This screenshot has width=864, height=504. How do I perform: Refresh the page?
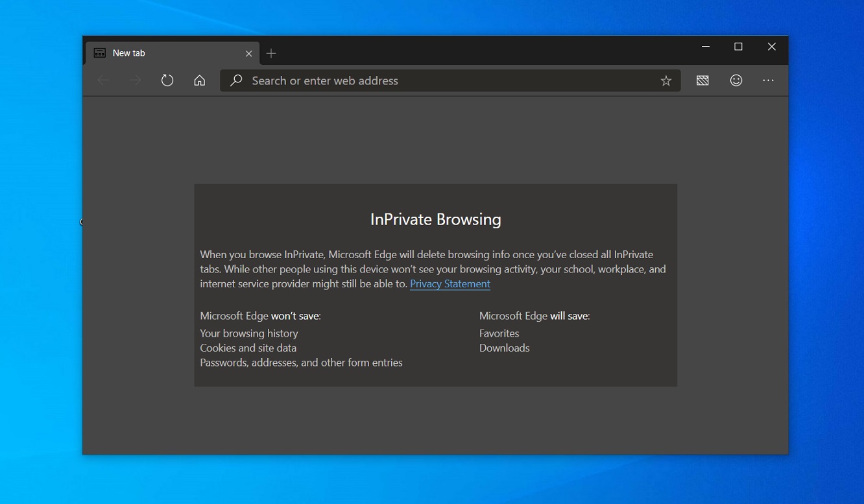click(167, 80)
